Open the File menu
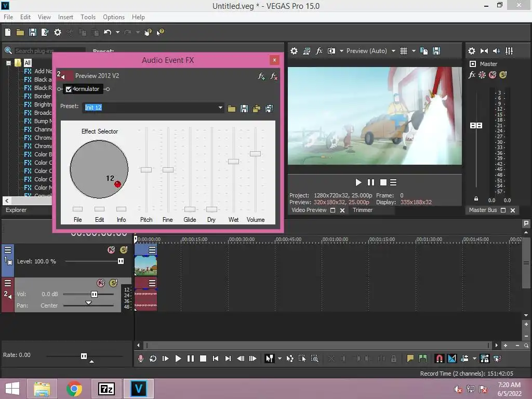Viewport: 532px width, 399px height. tap(8, 17)
